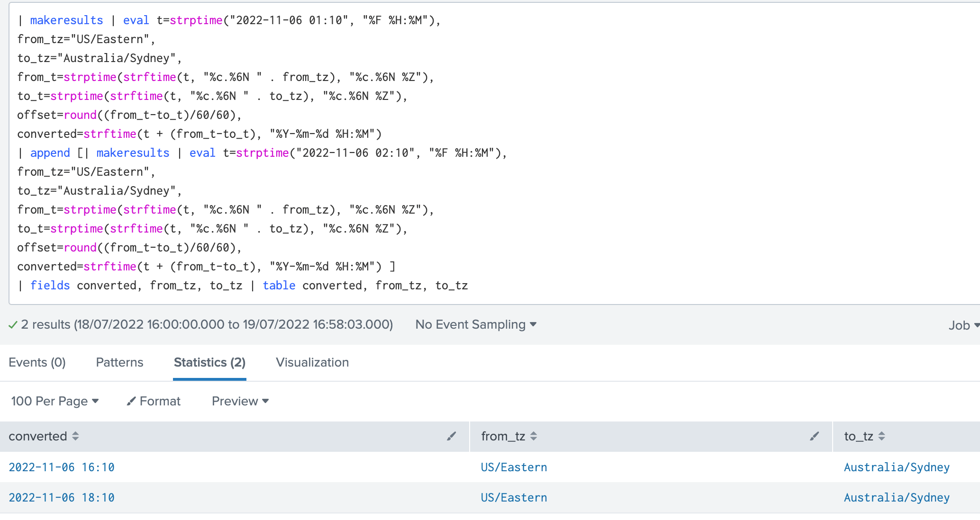Click the converted value 2022-11-06 16:10
This screenshot has width=980, height=520.
pyautogui.click(x=61, y=467)
